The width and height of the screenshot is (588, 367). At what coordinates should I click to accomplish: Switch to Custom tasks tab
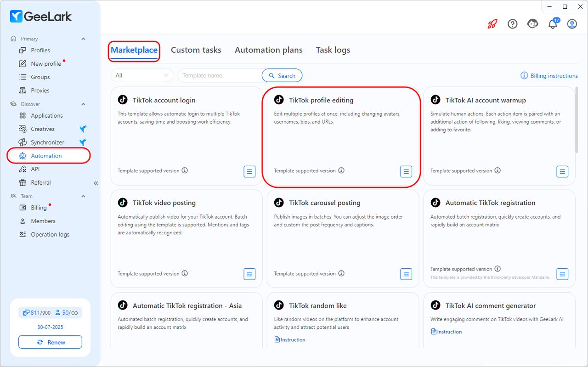196,50
